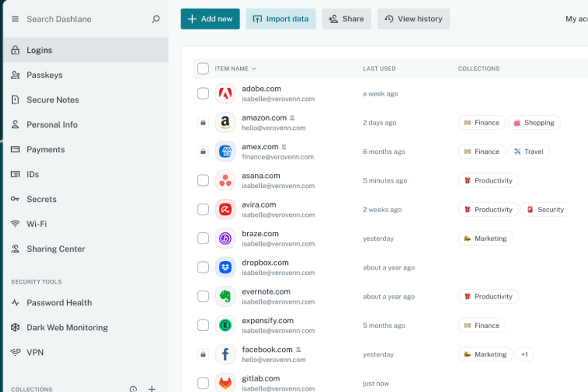Open the amex.com logo icon

(225, 151)
